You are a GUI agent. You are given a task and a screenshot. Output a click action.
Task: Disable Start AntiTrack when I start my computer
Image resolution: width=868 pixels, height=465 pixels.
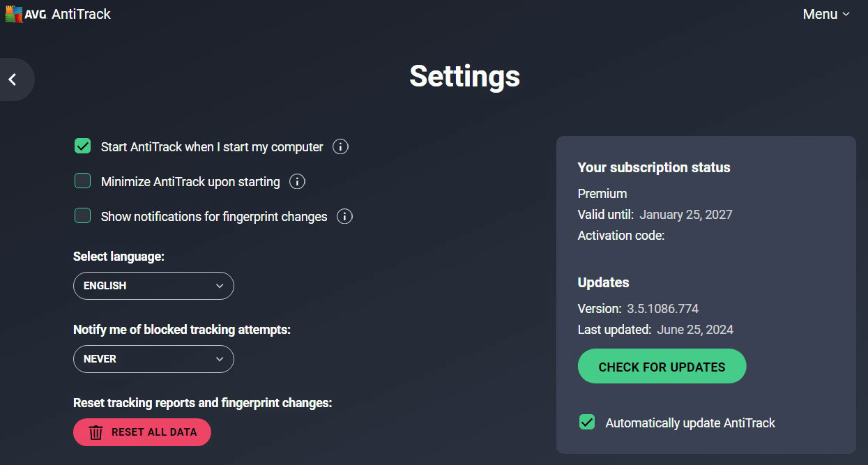[83, 146]
